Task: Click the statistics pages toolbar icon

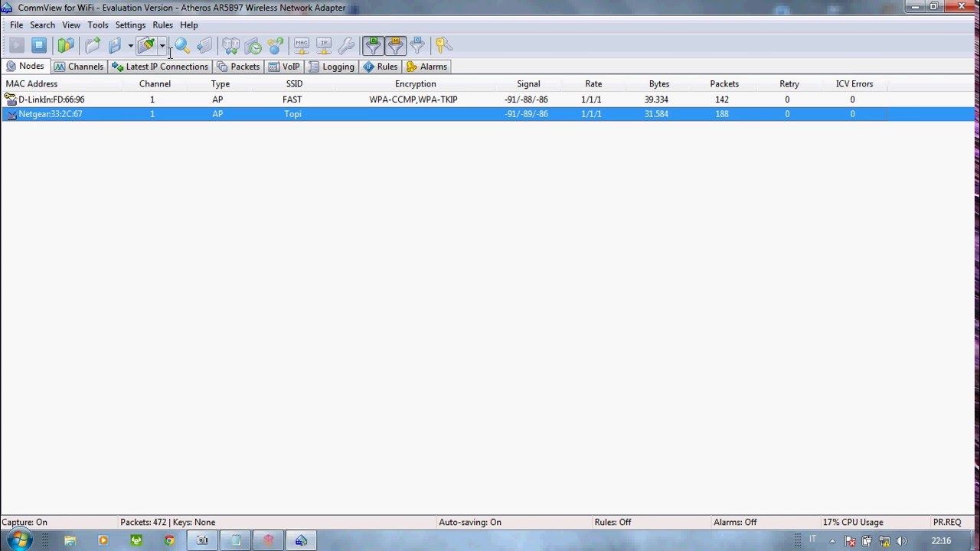Action: click(x=204, y=46)
